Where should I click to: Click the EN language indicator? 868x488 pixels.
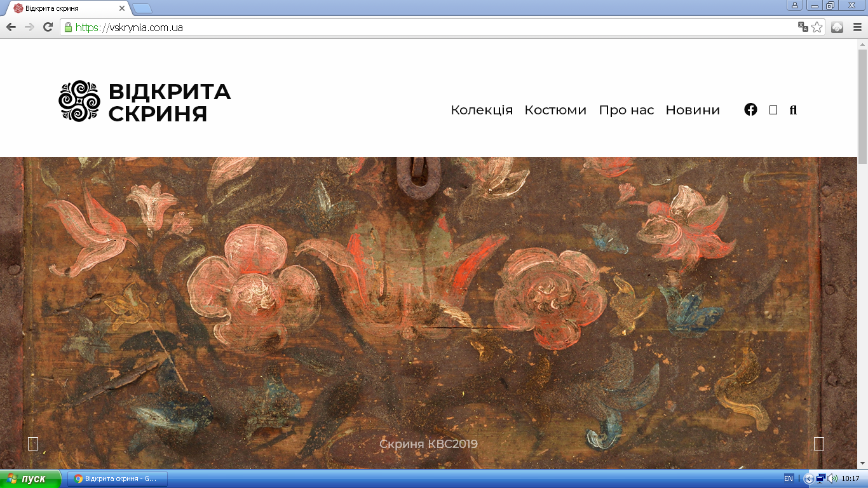(x=789, y=478)
